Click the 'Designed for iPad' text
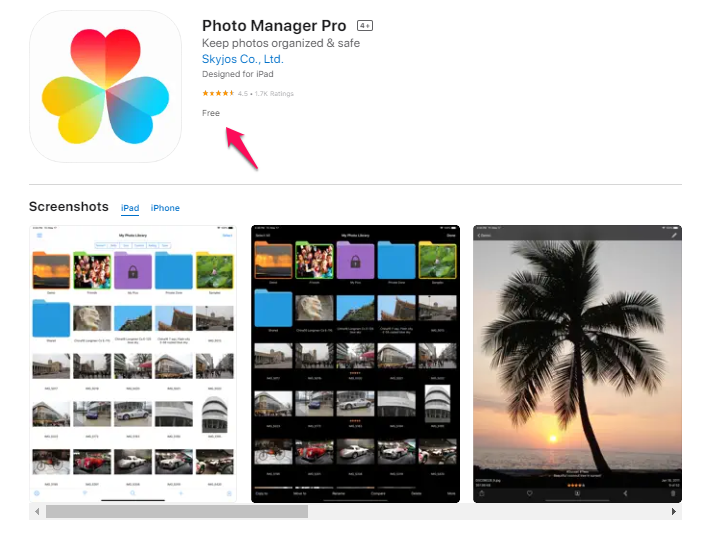This screenshot has height=542, width=712. (x=237, y=74)
